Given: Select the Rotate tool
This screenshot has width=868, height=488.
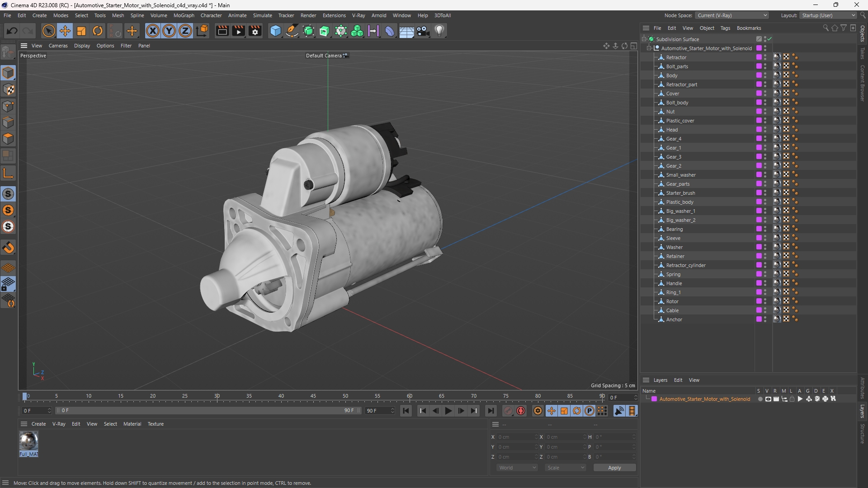Looking at the screenshot, I should click(98, 31).
